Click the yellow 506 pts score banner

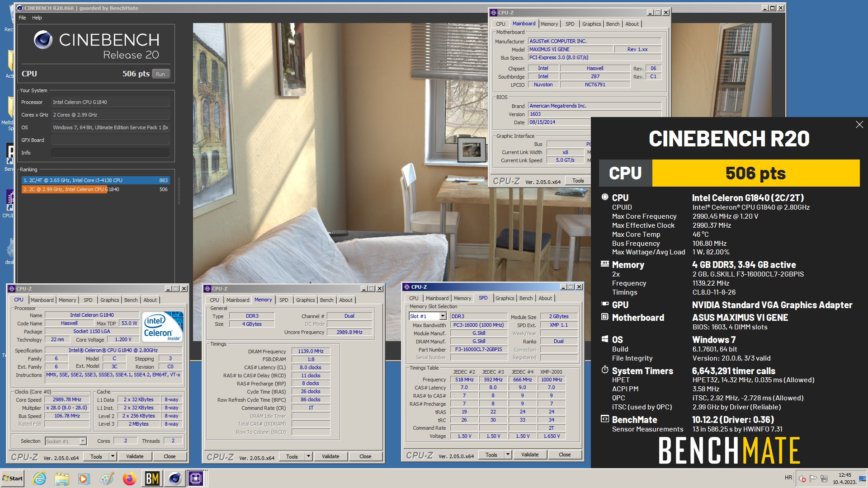click(755, 173)
